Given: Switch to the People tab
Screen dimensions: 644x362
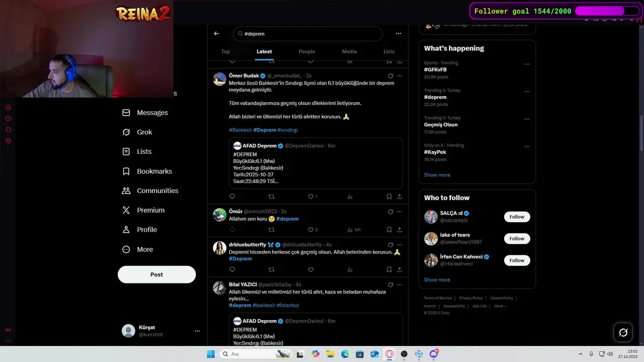Looking at the screenshot, I should (307, 51).
